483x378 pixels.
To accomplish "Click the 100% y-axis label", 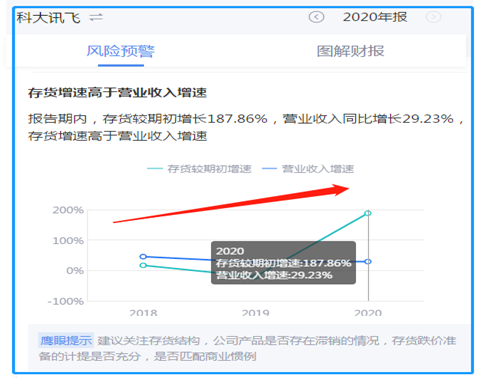I will (x=68, y=240).
